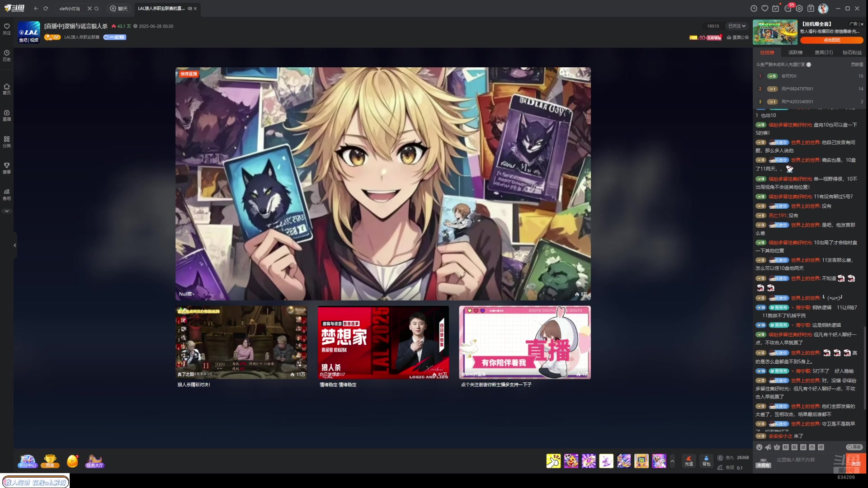
Task: Send the handheld game console gift
Action: click(x=642, y=461)
